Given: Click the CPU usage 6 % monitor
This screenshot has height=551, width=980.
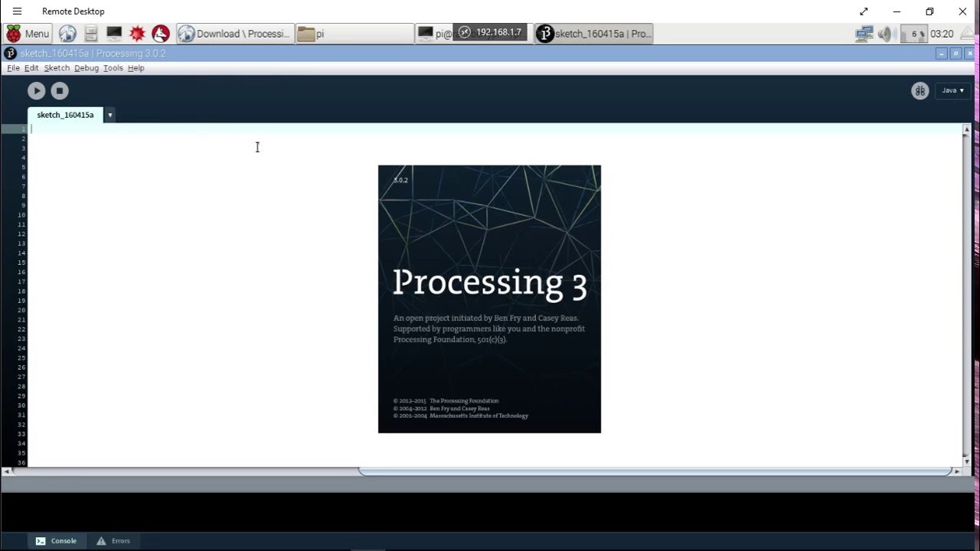Looking at the screenshot, I should [x=914, y=34].
